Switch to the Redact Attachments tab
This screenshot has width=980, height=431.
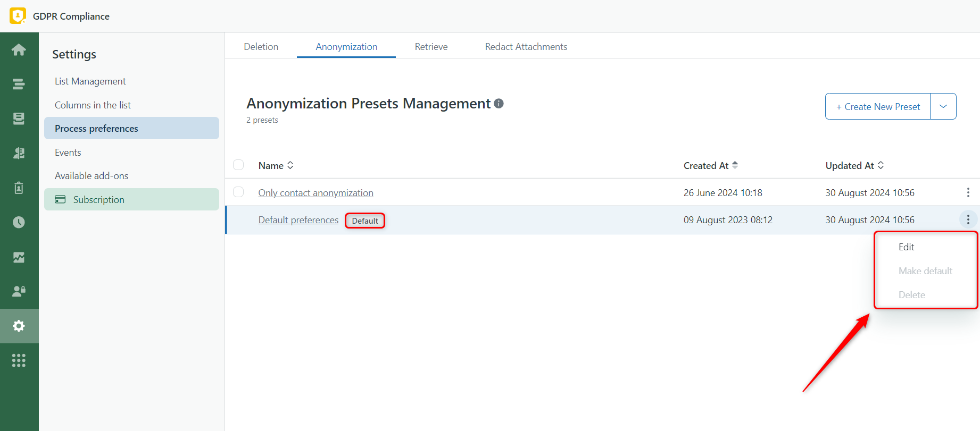(x=526, y=47)
